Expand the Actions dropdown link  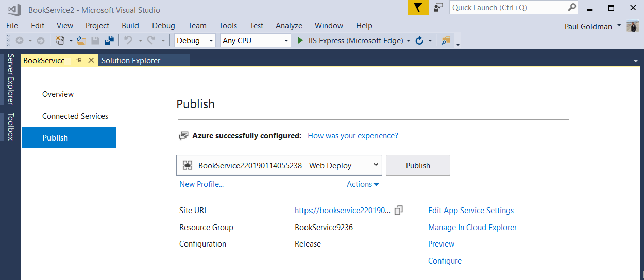(363, 184)
